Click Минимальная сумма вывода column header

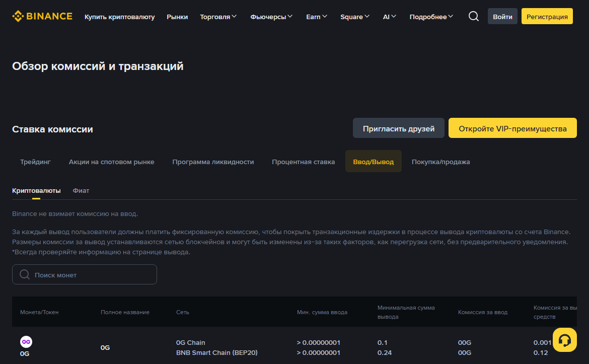pyautogui.click(x=406, y=312)
